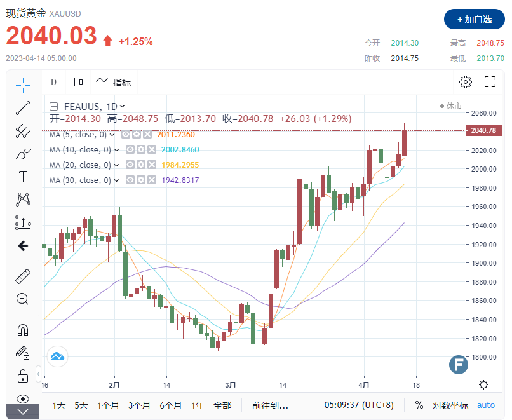This screenshot has width=512, height=420.
Task: Click the 加自选 watchlist button
Action: click(x=473, y=19)
